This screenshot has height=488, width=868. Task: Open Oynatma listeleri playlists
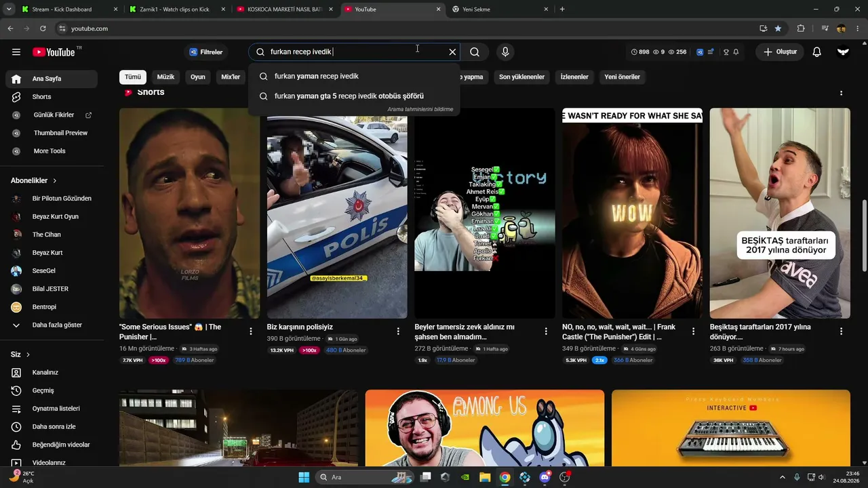click(52, 409)
